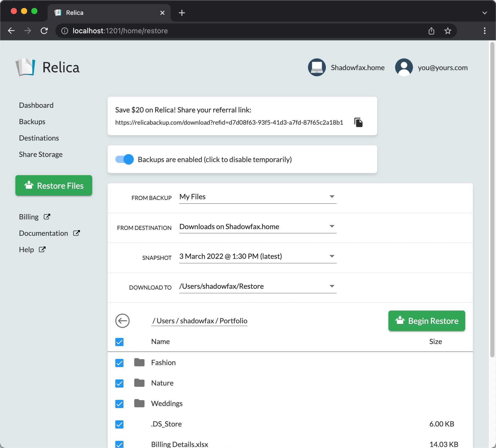Uncheck the Weddings folder checkbox
496x448 pixels.
(119, 404)
